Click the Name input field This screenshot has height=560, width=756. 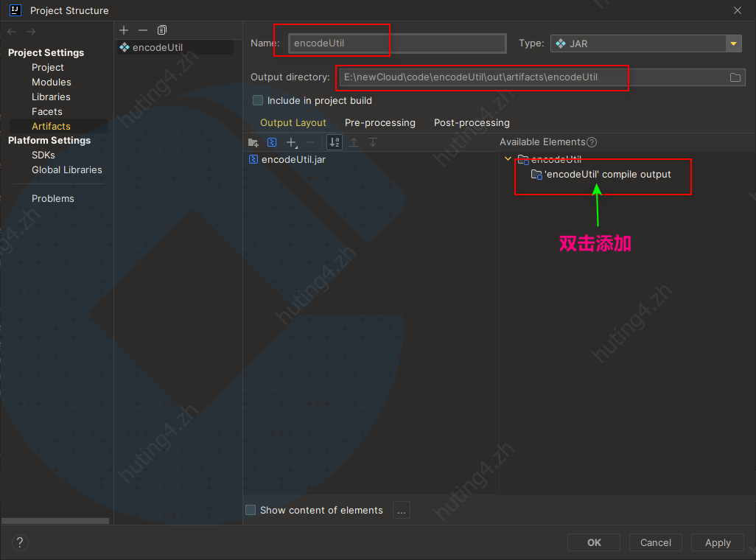pos(397,43)
